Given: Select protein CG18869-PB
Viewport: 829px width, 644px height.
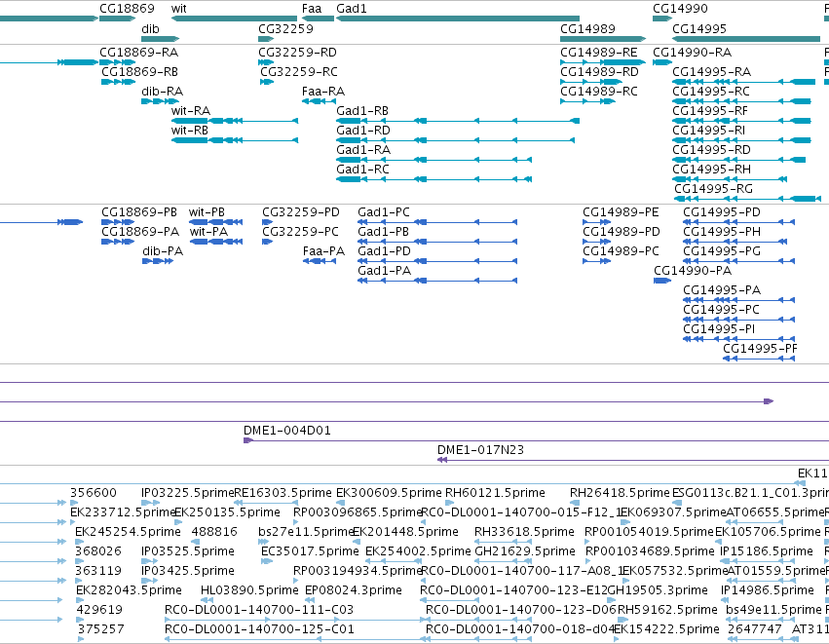Looking at the screenshot, I should tap(139, 212).
